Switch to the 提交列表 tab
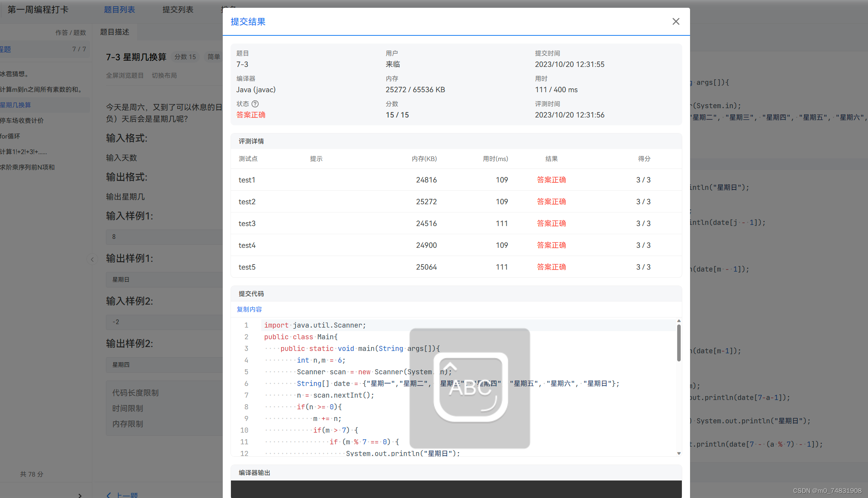 point(178,9)
